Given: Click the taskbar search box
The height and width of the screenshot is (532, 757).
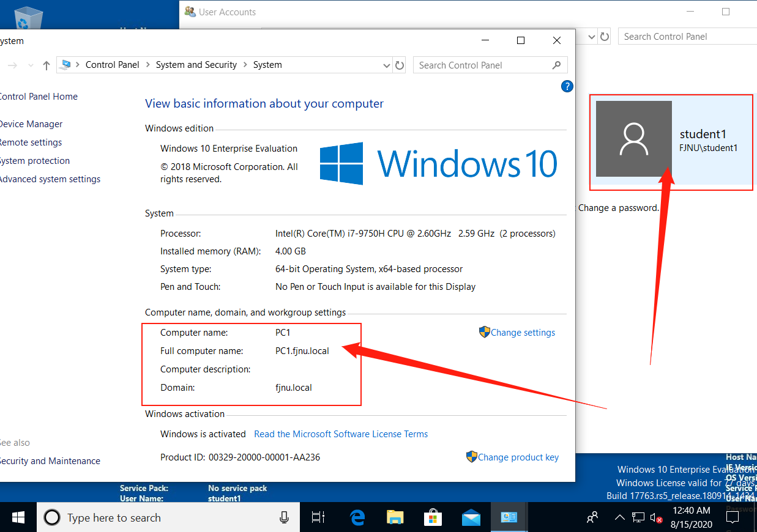Looking at the screenshot, I should tap(168, 517).
